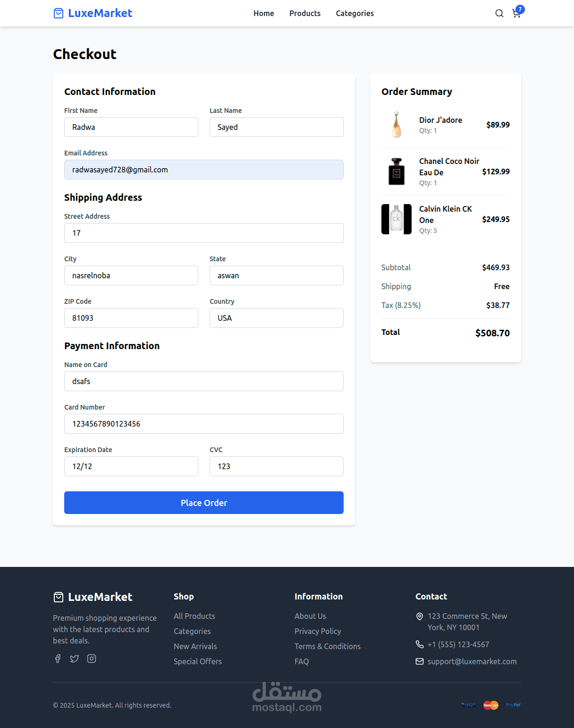Click the map pin icon beside address
The width and height of the screenshot is (574, 728).
420,616
